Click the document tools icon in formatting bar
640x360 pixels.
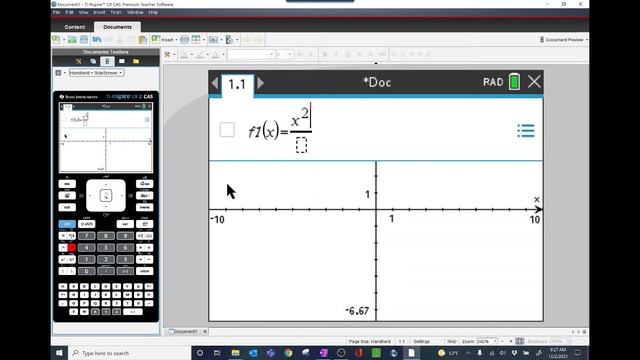coord(167,54)
